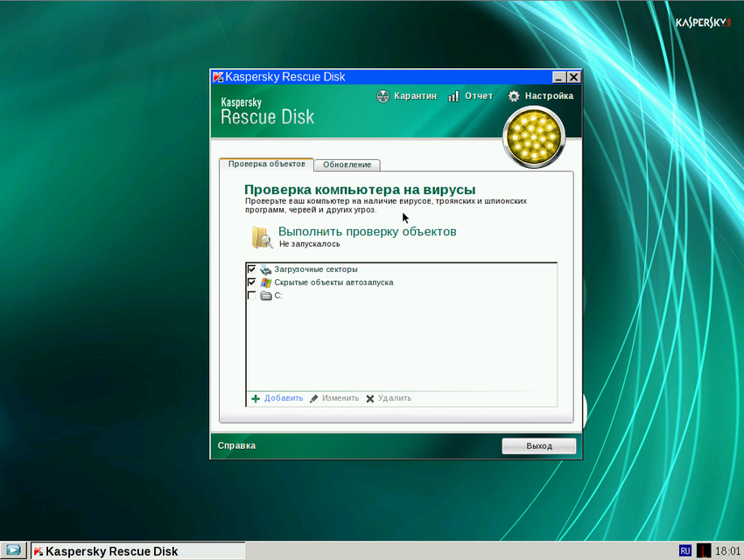Click the Выполнить проверку объектов link
Viewport: 744px width, 560px height.
tap(367, 232)
